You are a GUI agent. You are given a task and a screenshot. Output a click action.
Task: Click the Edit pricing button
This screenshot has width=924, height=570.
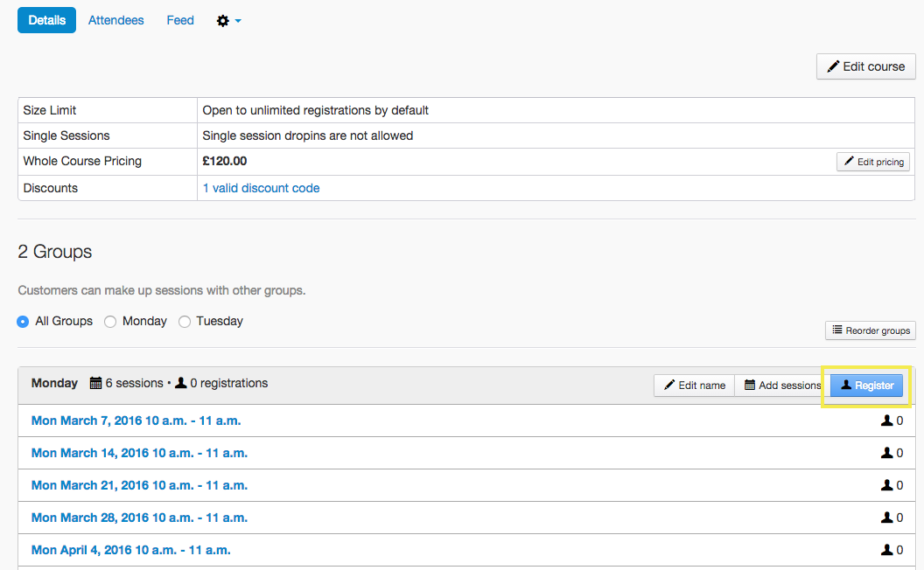(x=872, y=162)
